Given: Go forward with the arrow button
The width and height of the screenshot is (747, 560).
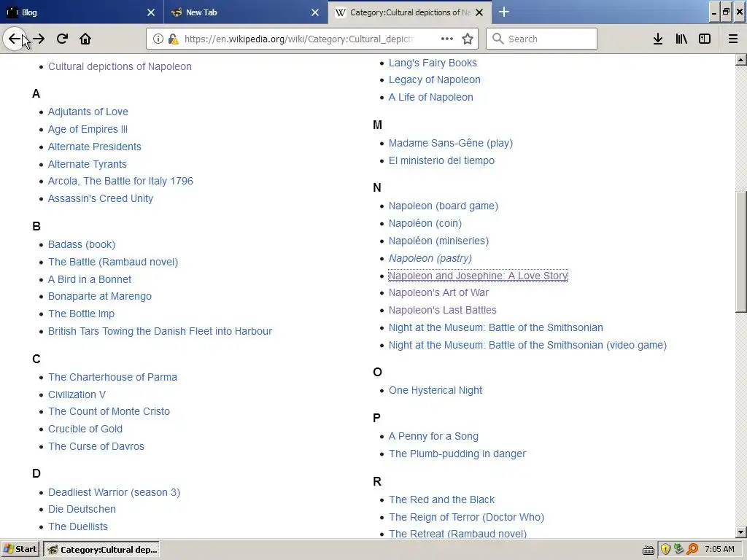Looking at the screenshot, I should [x=39, y=39].
